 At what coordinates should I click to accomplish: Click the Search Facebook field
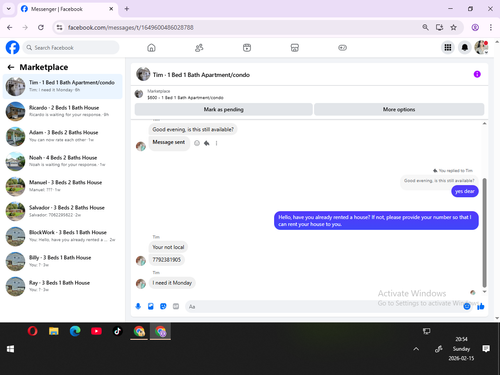click(x=71, y=48)
